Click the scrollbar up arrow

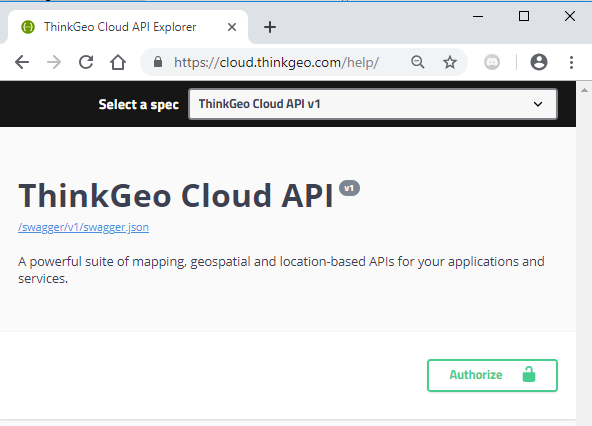click(584, 90)
